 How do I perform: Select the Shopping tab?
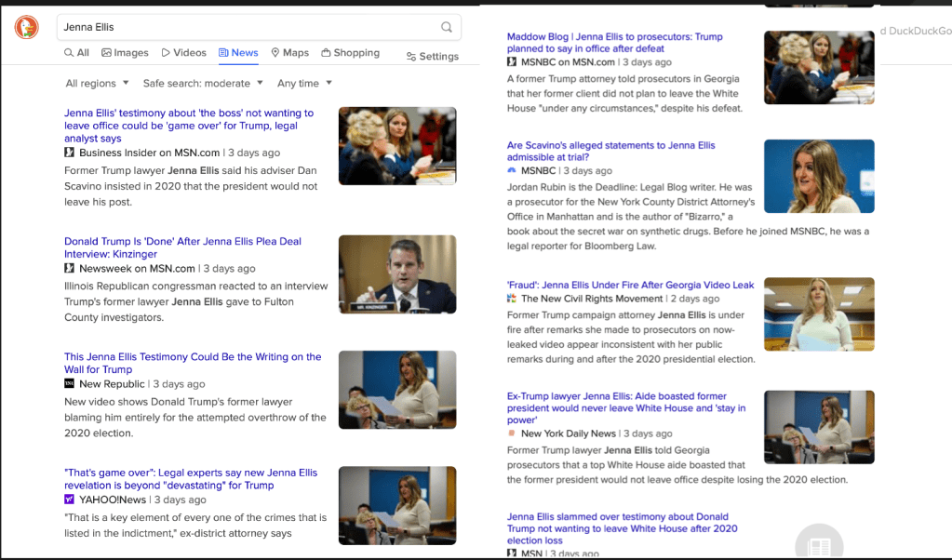click(350, 53)
